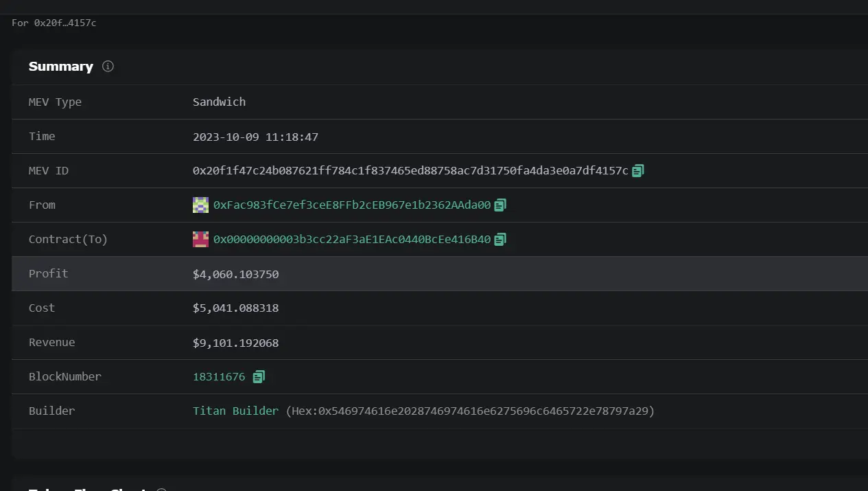Click the Revenue row label

click(51, 343)
